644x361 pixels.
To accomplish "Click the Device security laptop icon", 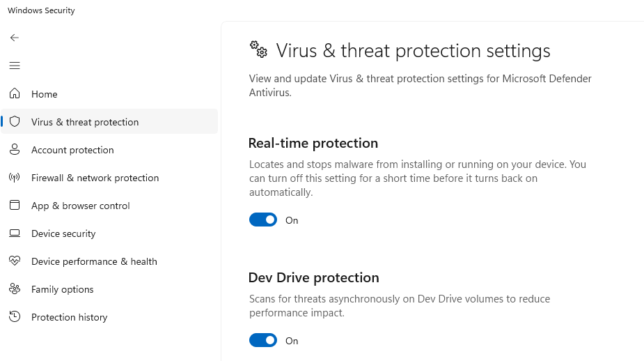I will [x=15, y=233].
